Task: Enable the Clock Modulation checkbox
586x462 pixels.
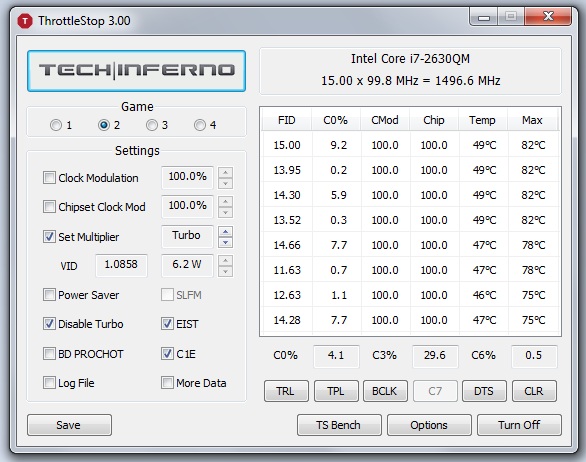Action: point(49,178)
